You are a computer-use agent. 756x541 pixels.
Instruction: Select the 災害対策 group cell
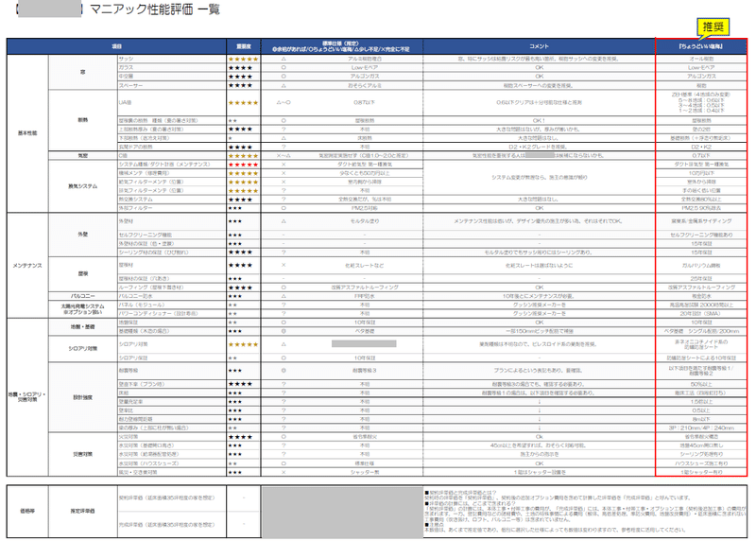coord(83,454)
